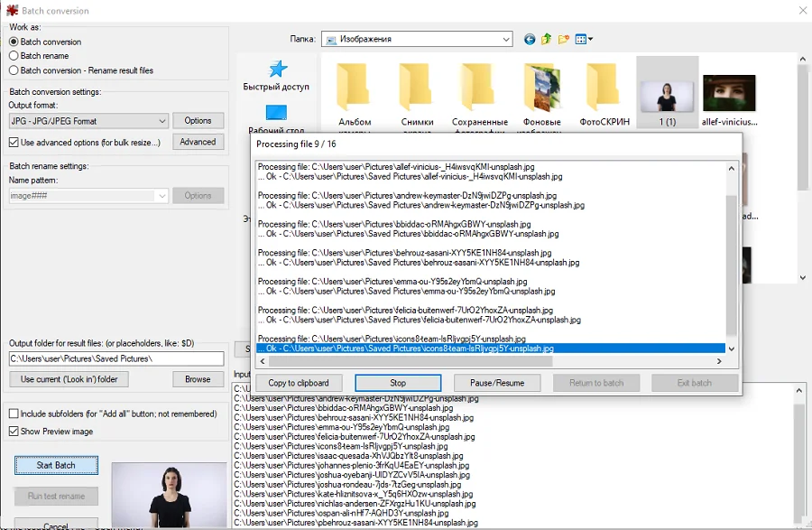Create a new folder via toolbar icon

click(x=564, y=39)
